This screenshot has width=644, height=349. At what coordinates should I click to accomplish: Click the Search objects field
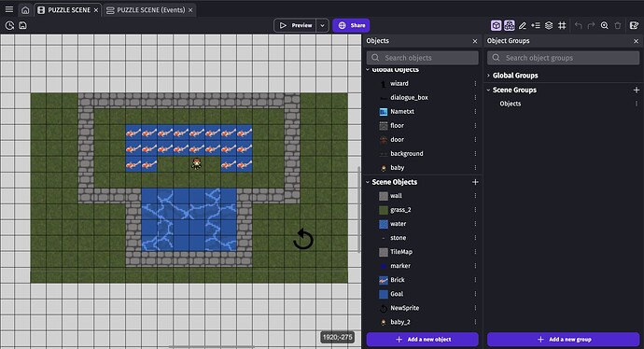422,58
